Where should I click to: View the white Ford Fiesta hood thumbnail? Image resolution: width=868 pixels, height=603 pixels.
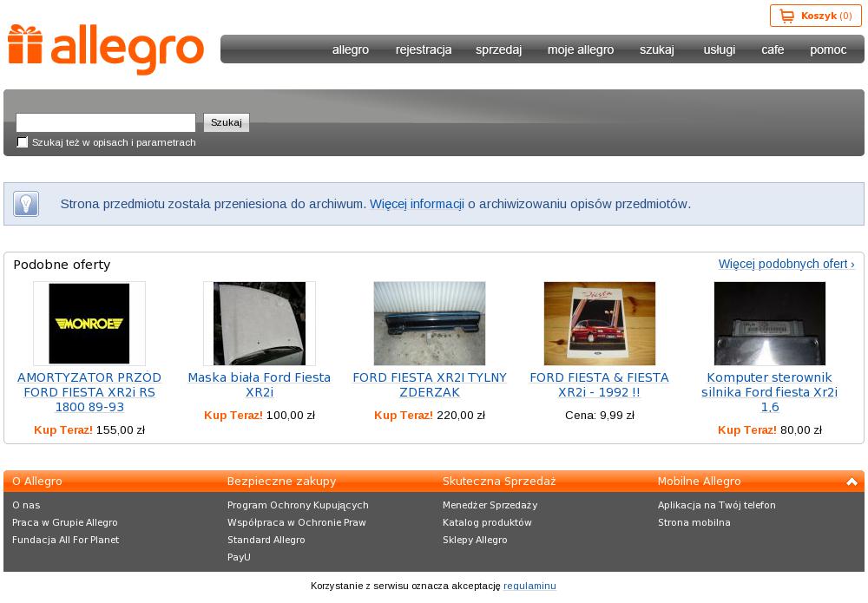coord(260,324)
